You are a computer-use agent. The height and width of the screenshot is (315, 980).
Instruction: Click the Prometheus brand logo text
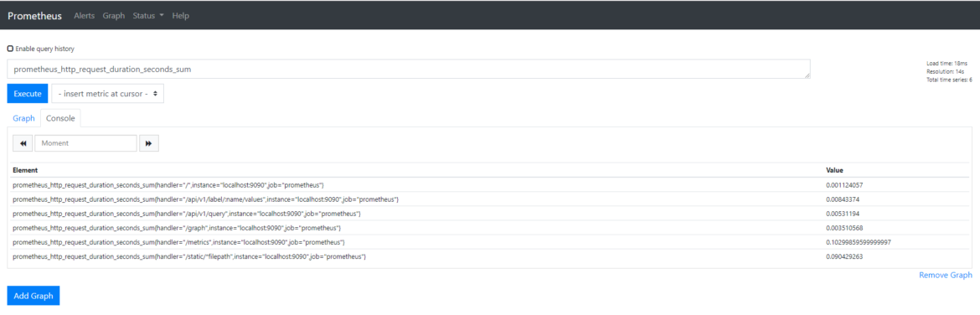click(35, 16)
